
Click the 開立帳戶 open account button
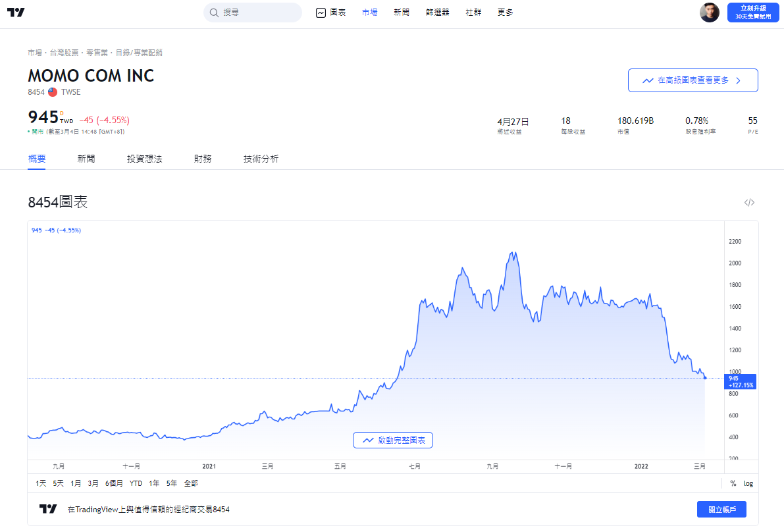(x=721, y=510)
